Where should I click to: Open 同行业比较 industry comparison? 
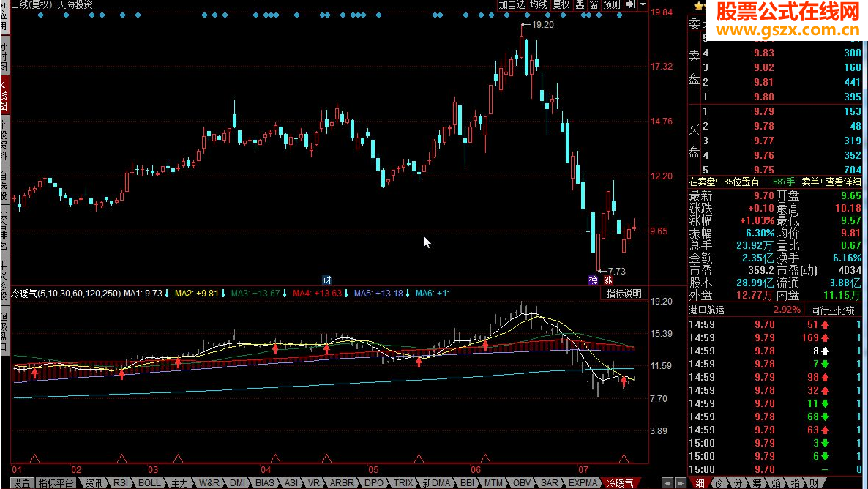(833, 310)
